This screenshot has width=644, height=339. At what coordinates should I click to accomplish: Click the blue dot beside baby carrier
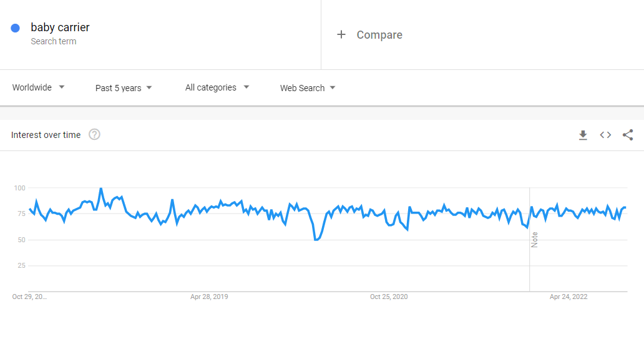[x=16, y=28]
